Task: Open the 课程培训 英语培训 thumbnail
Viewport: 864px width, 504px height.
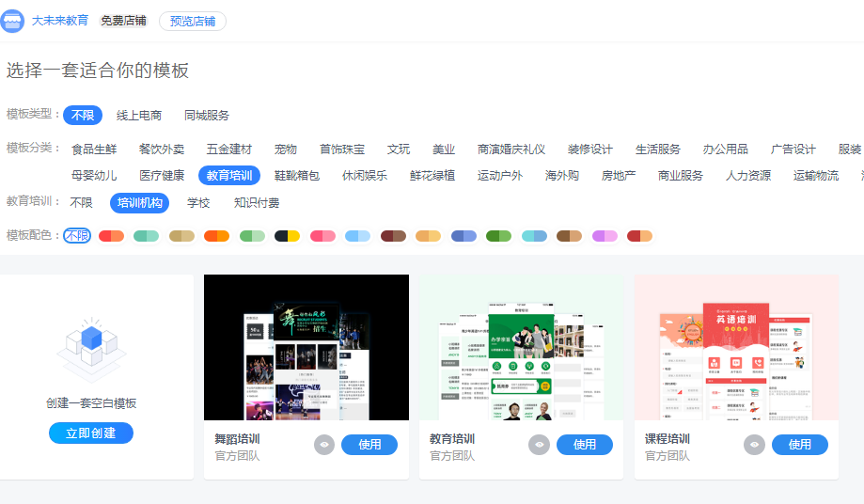Action: (737, 347)
